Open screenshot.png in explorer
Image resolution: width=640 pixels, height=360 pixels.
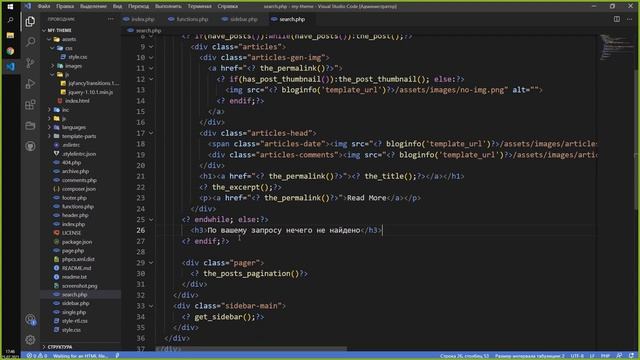pos(80,286)
